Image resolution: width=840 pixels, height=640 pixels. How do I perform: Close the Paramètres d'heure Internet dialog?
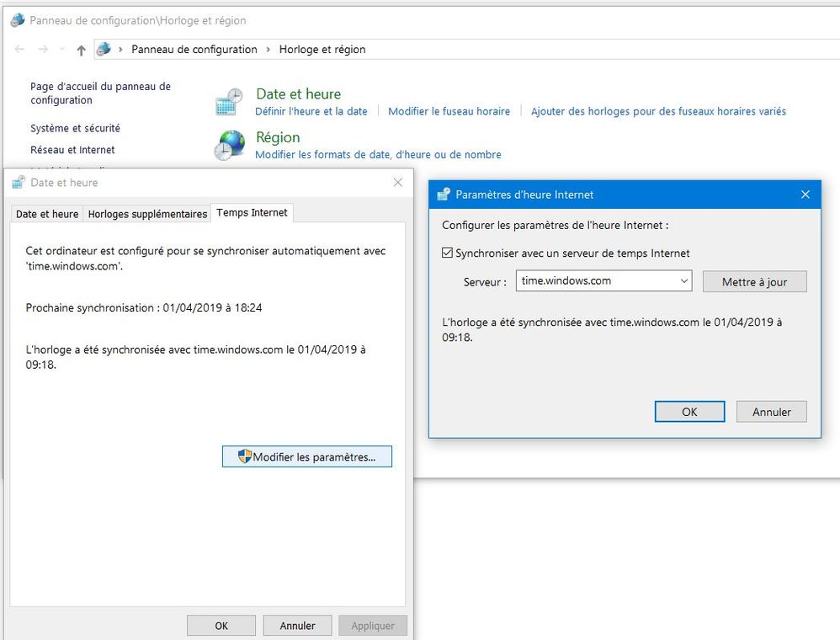805,195
